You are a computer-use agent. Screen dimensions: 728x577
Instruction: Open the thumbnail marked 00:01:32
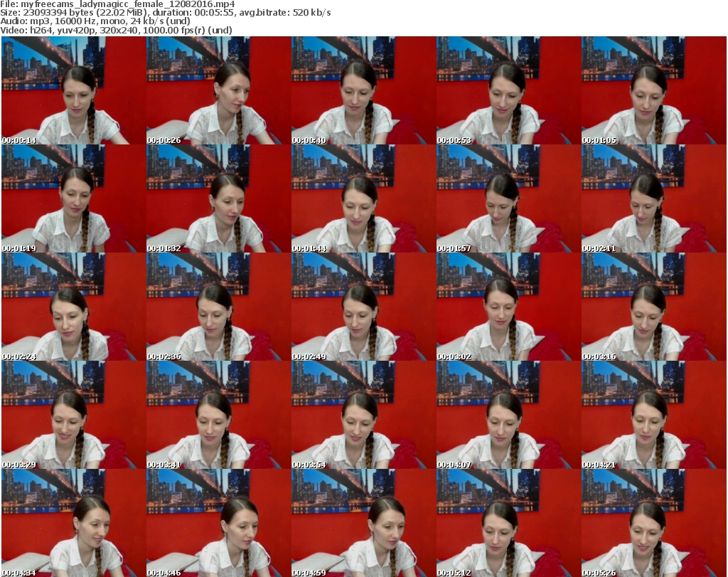(x=219, y=198)
